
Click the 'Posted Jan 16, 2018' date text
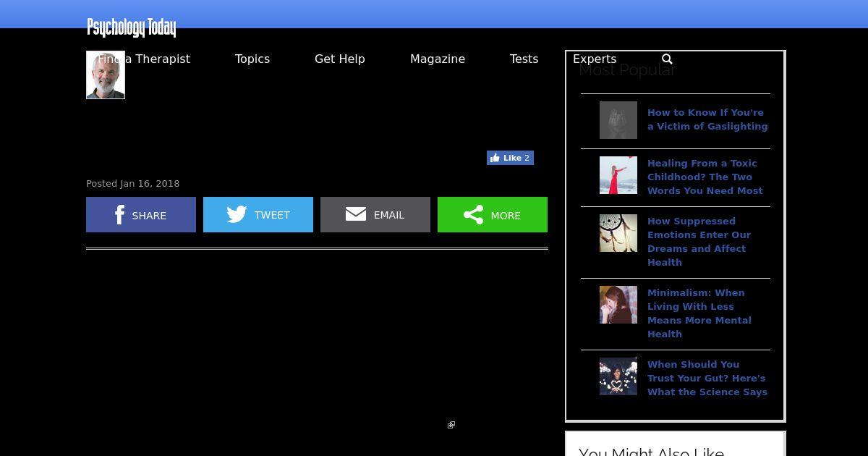[x=133, y=184]
